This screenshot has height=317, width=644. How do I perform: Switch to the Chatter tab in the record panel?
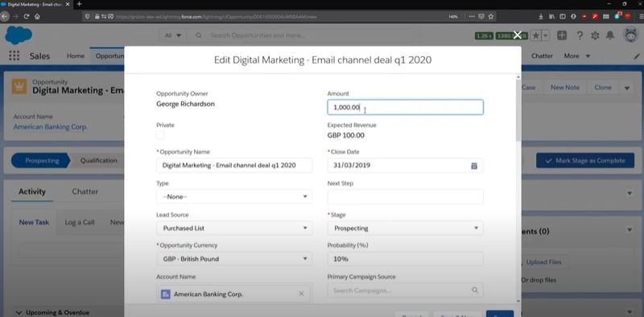click(x=85, y=191)
